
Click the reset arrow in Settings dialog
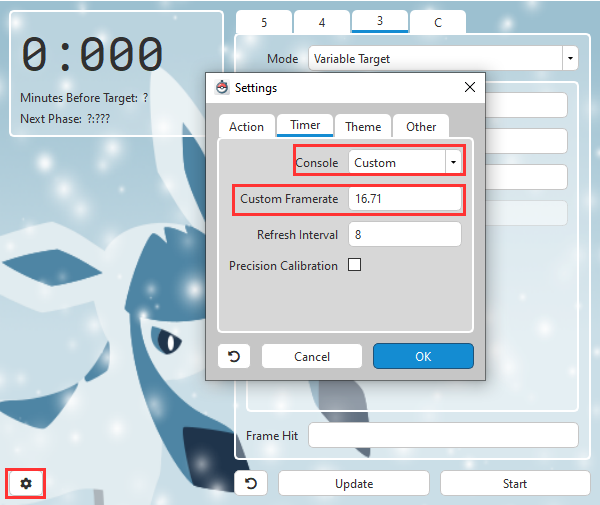tap(234, 356)
